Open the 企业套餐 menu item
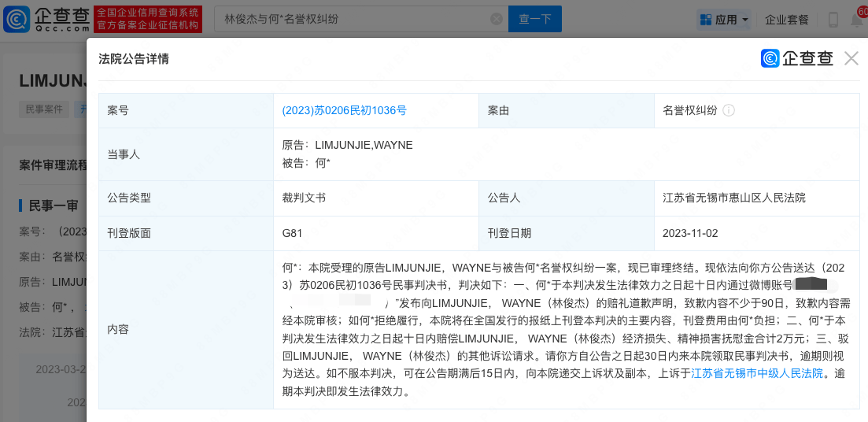Viewport: 868px width, 422px height. pos(786,20)
